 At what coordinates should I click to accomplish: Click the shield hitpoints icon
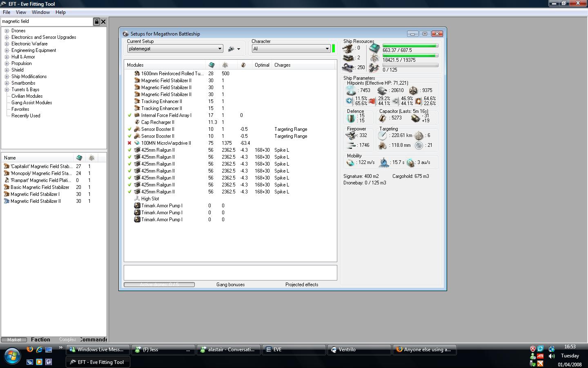pos(350,90)
